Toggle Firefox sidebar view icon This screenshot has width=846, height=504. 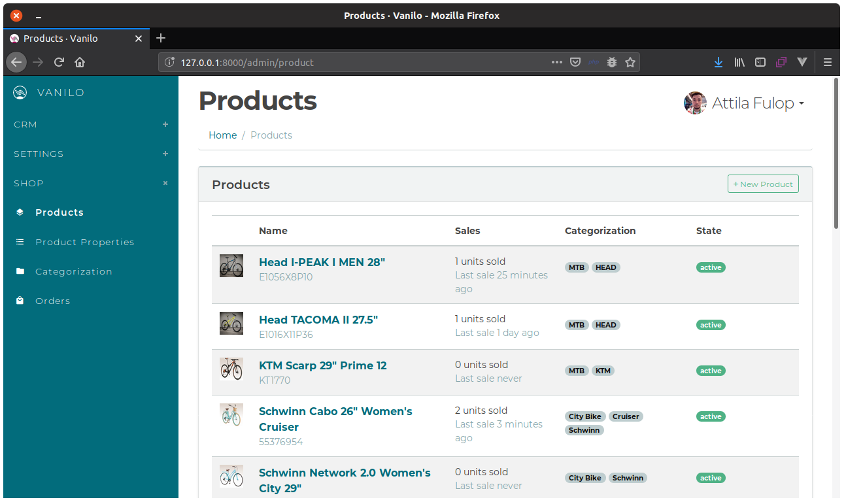[760, 62]
